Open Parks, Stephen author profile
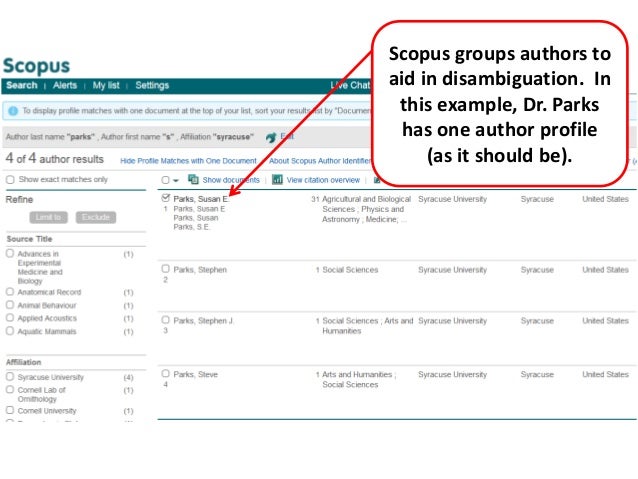The width and height of the screenshot is (638, 479). (x=200, y=270)
